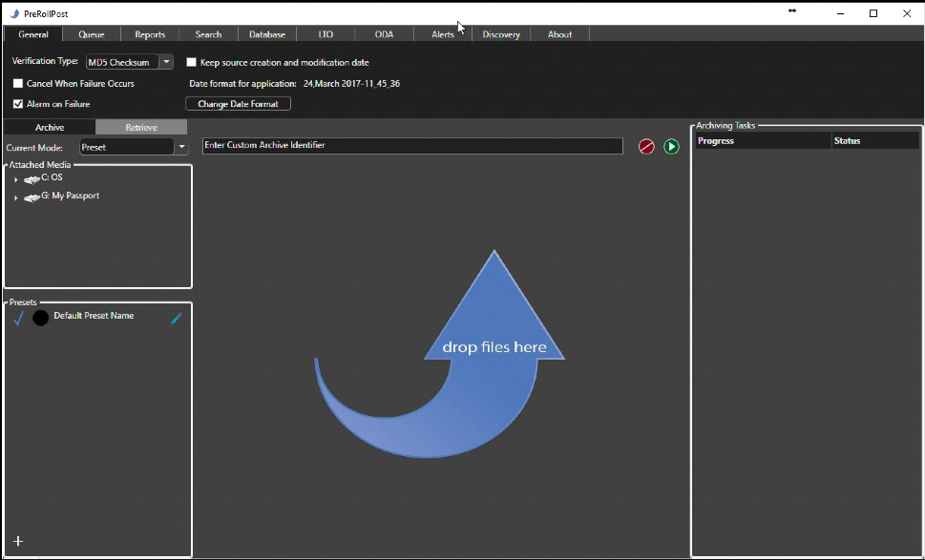Close the PreRollPost window
Screen dimensions: 925x560
click(x=907, y=13)
